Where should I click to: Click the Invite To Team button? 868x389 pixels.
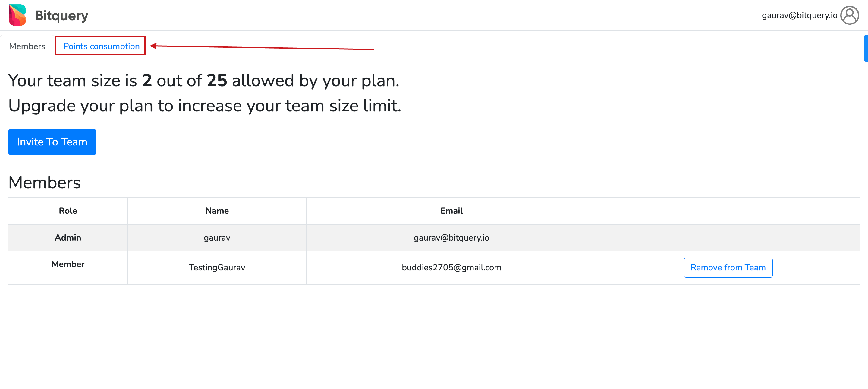52,142
